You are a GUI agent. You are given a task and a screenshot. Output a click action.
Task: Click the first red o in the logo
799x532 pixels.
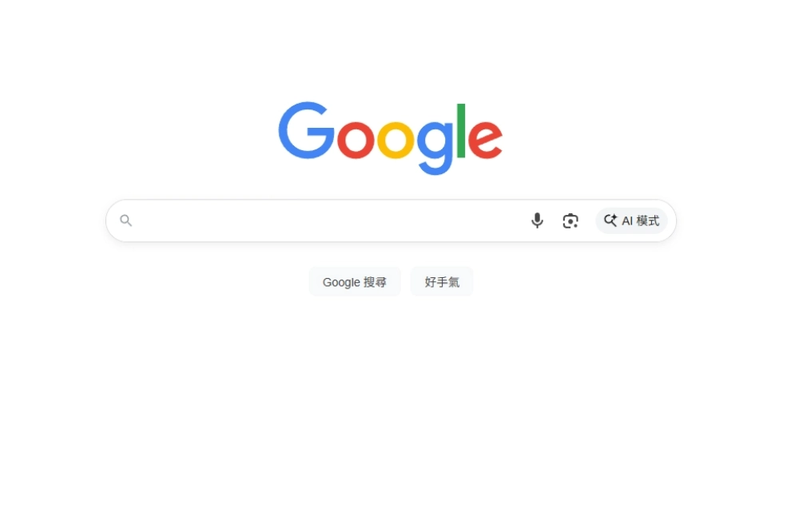356,140
